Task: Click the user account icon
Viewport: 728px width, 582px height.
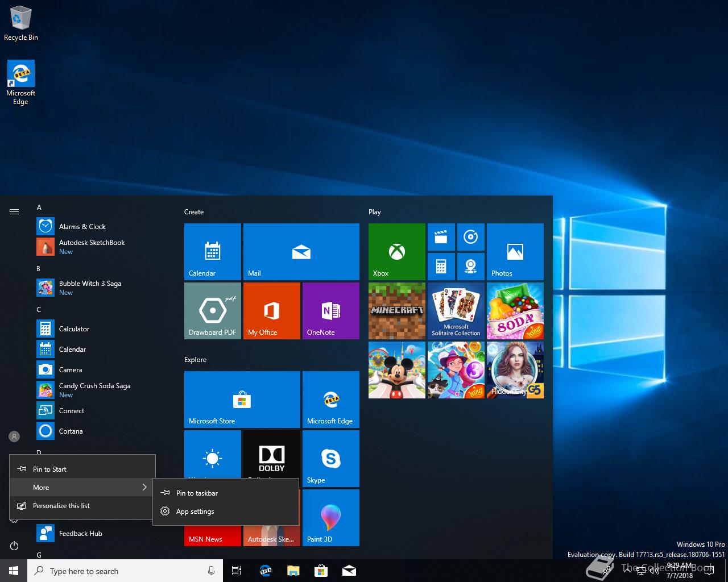Action: (14, 436)
